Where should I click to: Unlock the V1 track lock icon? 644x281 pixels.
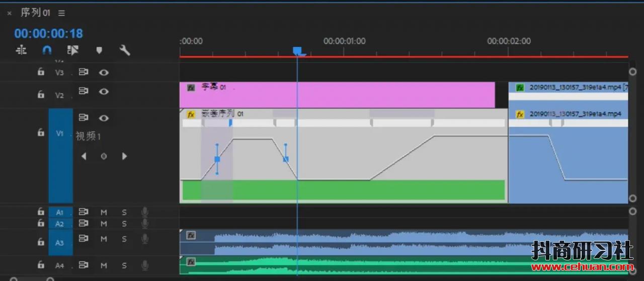click(41, 133)
